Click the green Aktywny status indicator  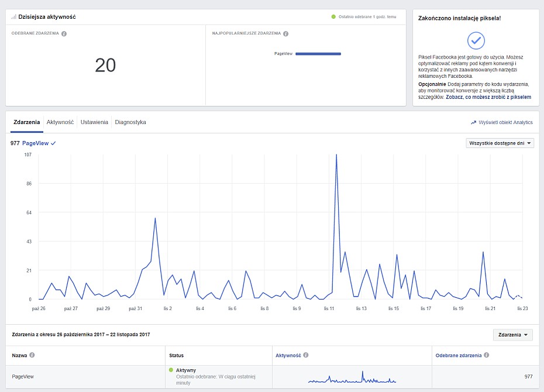(x=171, y=370)
